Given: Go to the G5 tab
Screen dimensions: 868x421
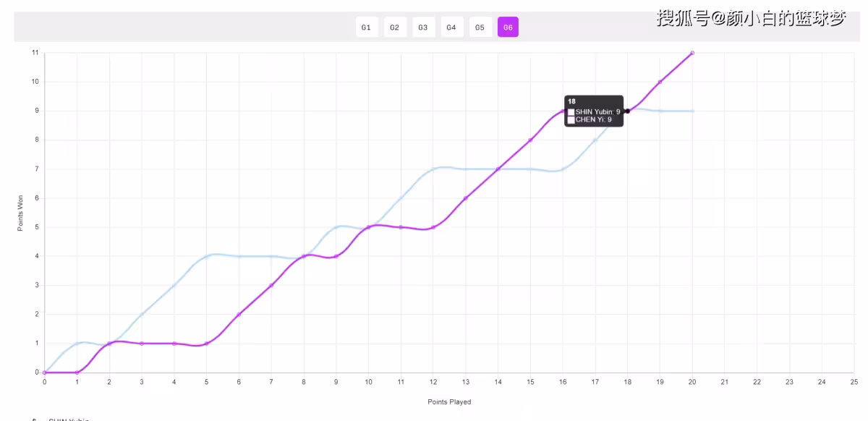Looking at the screenshot, I should pos(480,27).
